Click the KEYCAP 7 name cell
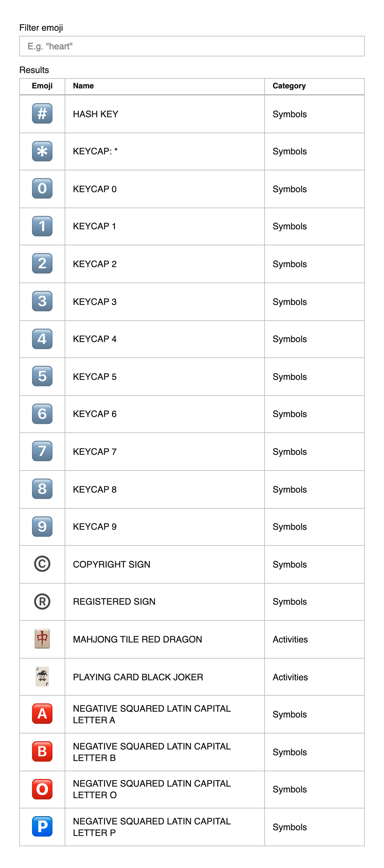The height and width of the screenshot is (868, 384). pos(95,452)
